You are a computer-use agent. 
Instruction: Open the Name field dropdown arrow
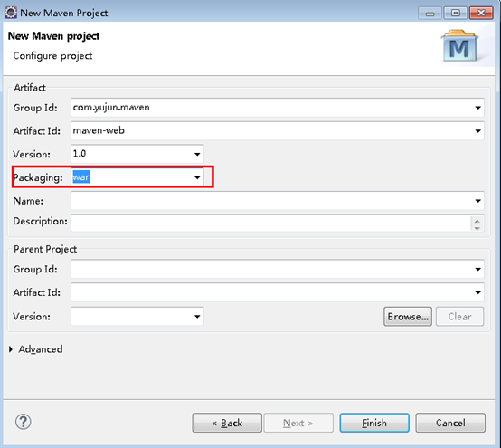click(477, 201)
